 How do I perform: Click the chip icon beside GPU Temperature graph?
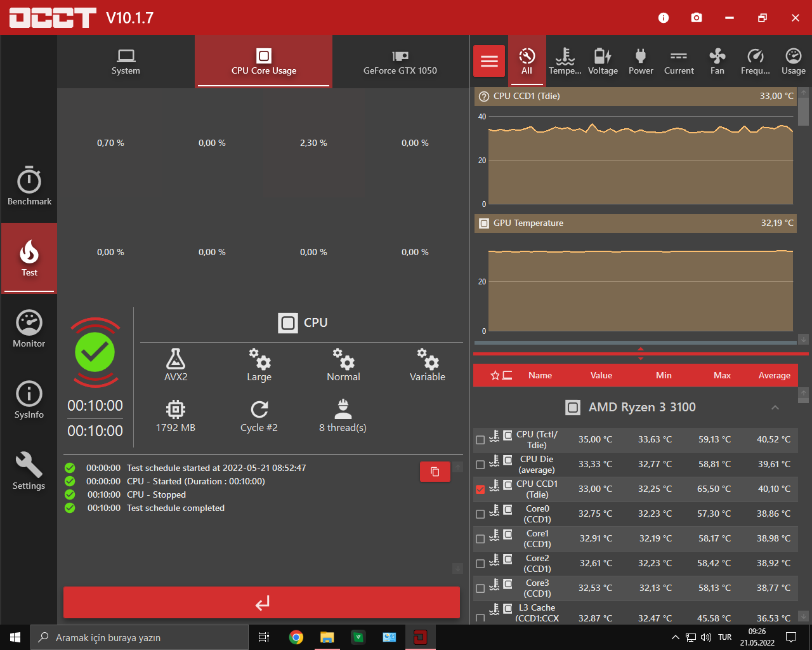click(484, 223)
